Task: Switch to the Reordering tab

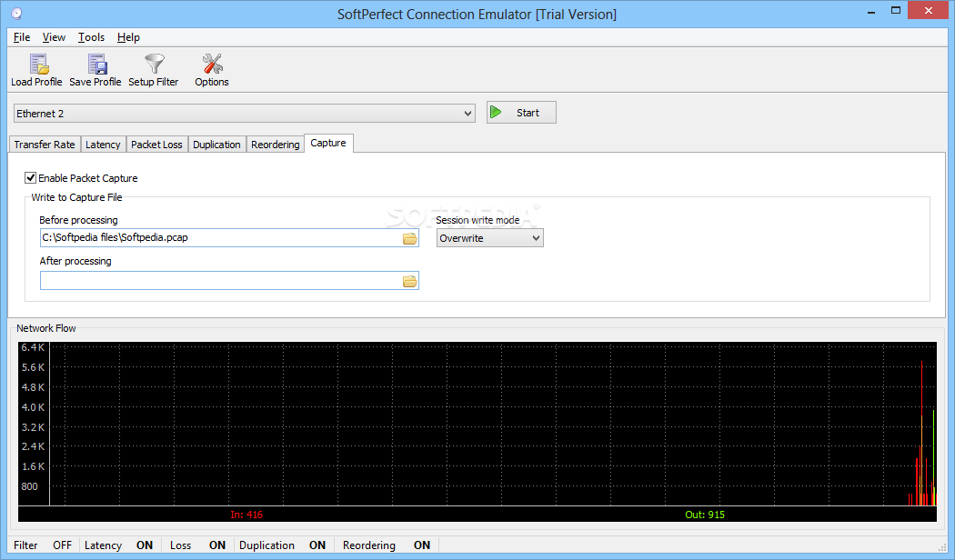Action: coord(276,145)
